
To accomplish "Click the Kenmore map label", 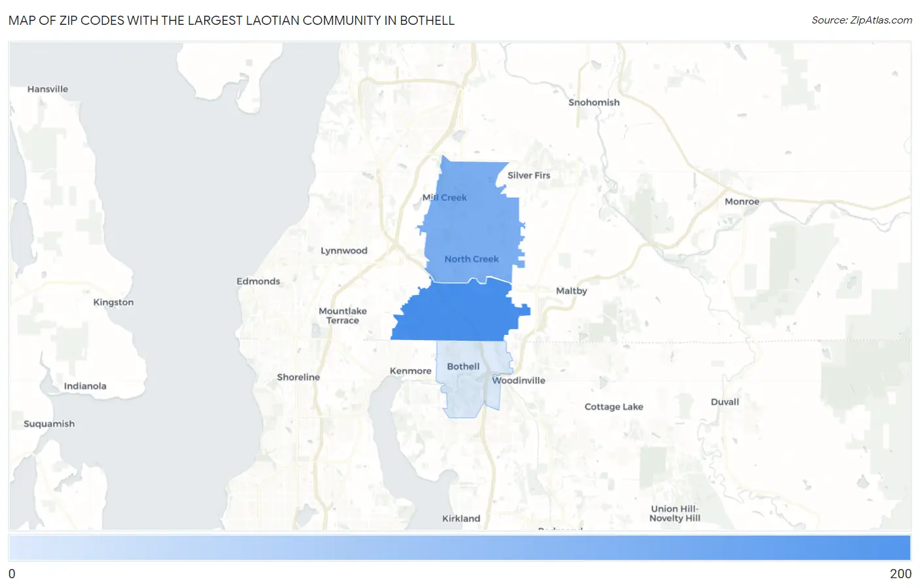I will pyautogui.click(x=410, y=371).
